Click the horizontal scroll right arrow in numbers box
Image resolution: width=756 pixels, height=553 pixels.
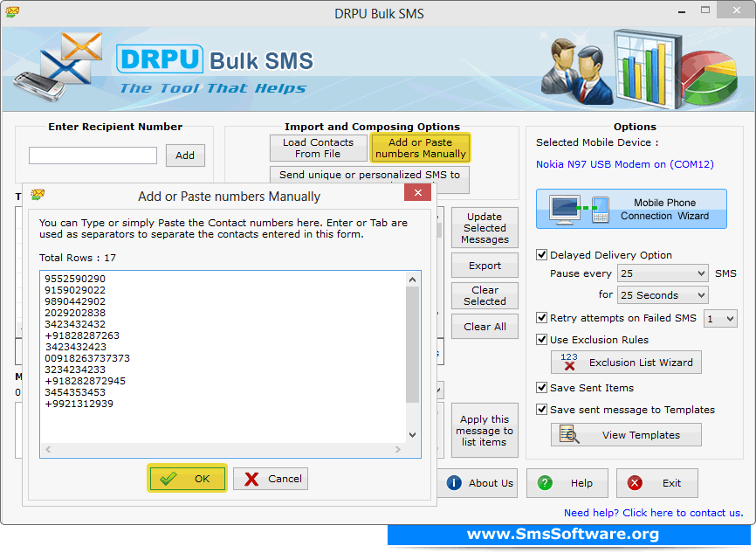tap(398, 449)
